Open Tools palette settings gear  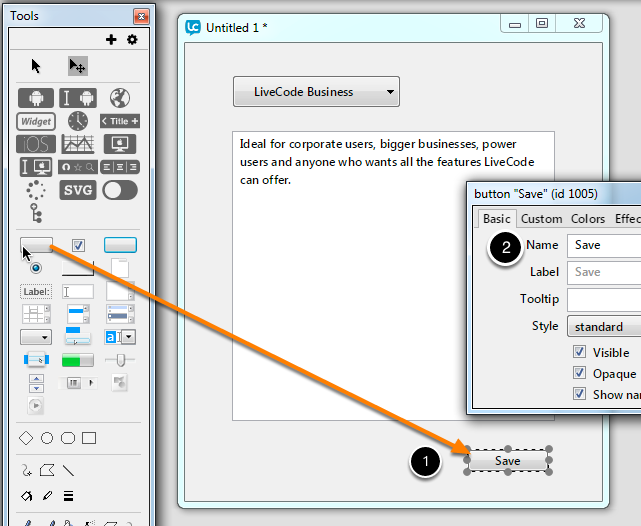click(132, 40)
